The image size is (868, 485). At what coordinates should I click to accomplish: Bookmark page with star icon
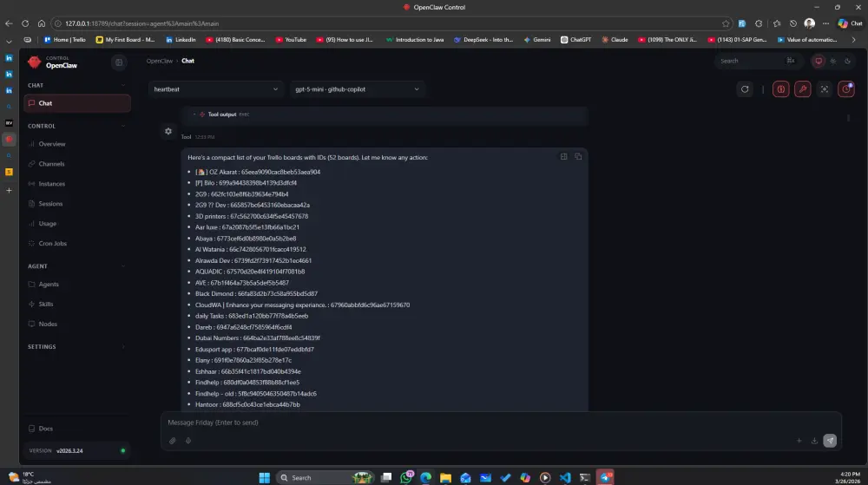(726, 23)
